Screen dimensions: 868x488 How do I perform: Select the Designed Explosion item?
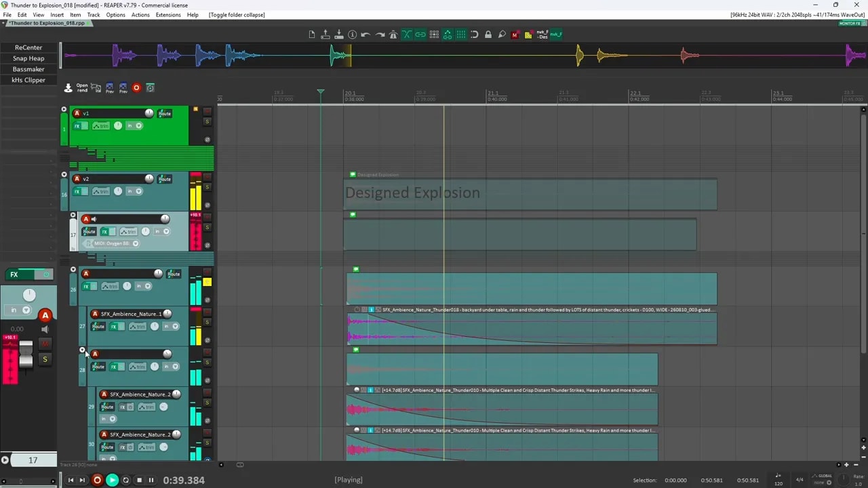point(530,195)
